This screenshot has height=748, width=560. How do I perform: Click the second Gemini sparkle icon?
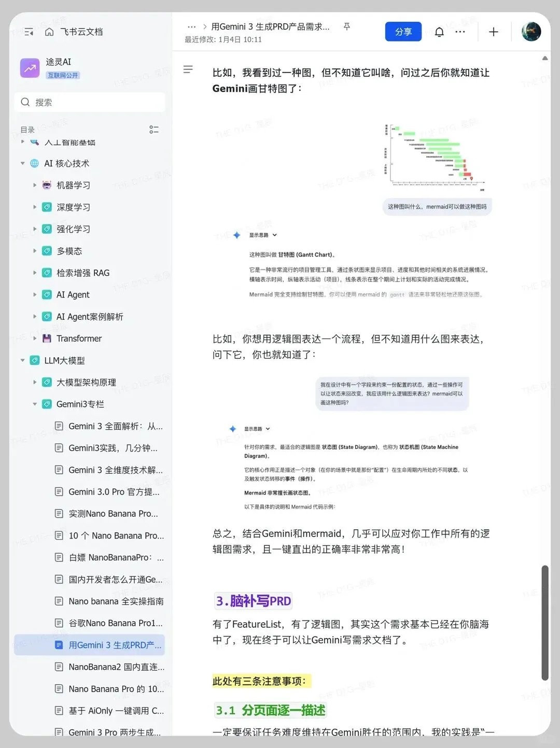pos(233,429)
